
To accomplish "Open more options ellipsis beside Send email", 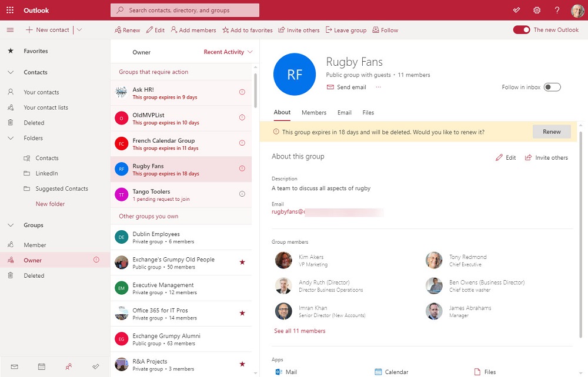I will coord(378,87).
